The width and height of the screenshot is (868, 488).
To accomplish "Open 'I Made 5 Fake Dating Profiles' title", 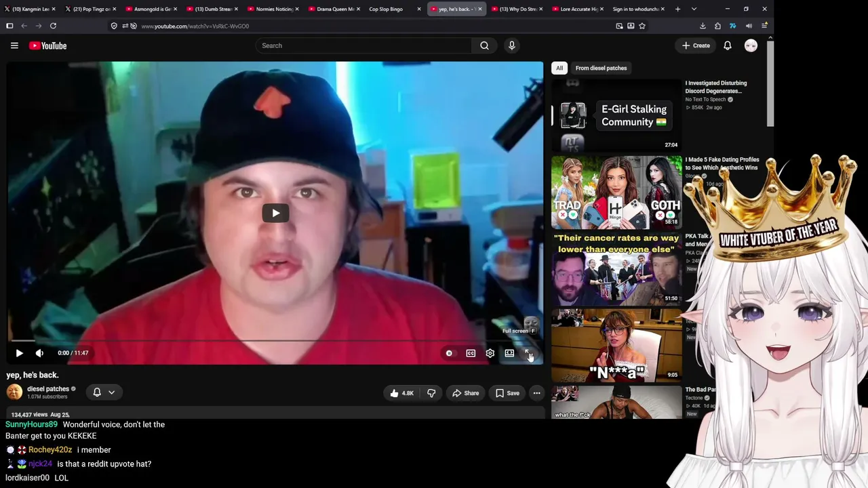I will tap(722, 163).
